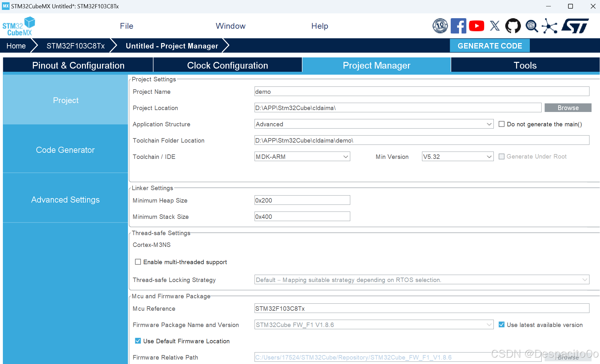
Task: Switch to Clock Configuration tab
Action: (x=227, y=65)
